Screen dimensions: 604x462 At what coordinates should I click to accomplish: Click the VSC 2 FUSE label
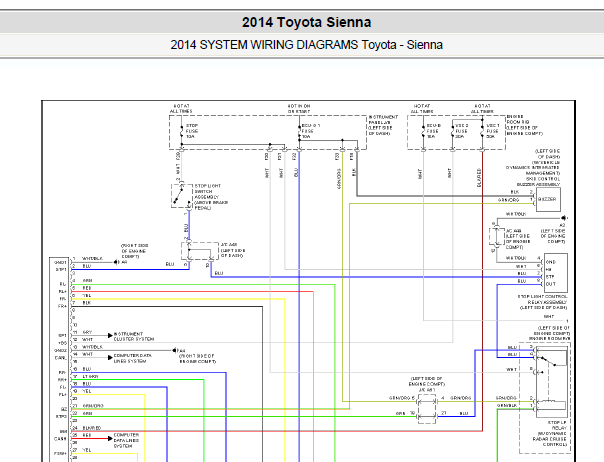[x=461, y=131]
